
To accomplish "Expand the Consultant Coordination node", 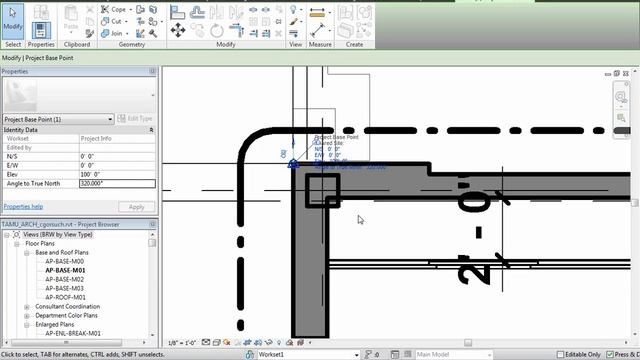I will click(27, 307).
